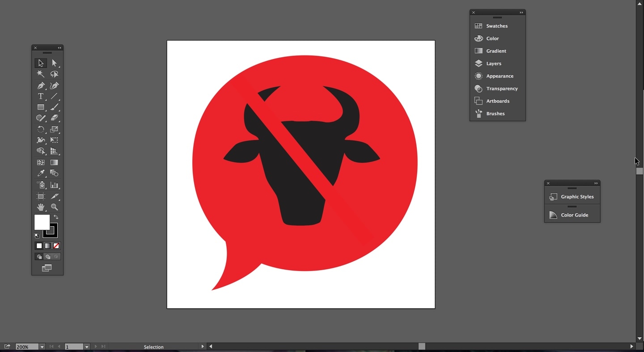Open the Layers panel
The height and width of the screenshot is (352, 644).
click(493, 64)
